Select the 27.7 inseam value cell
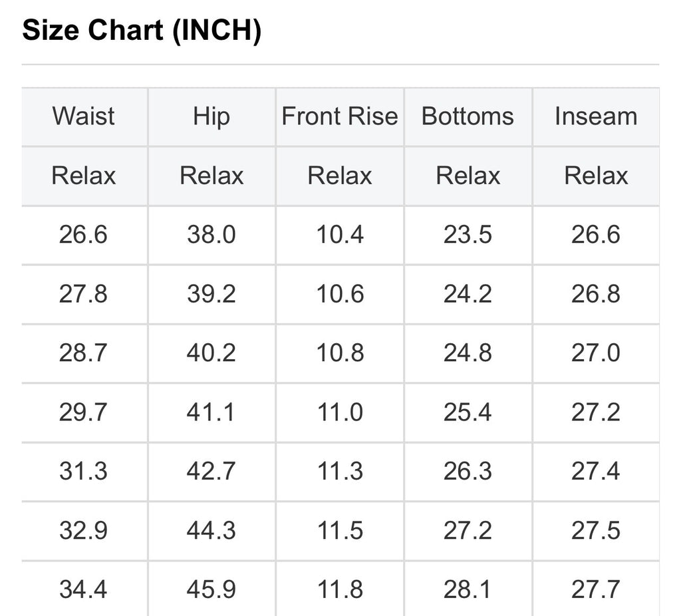 pos(596,589)
